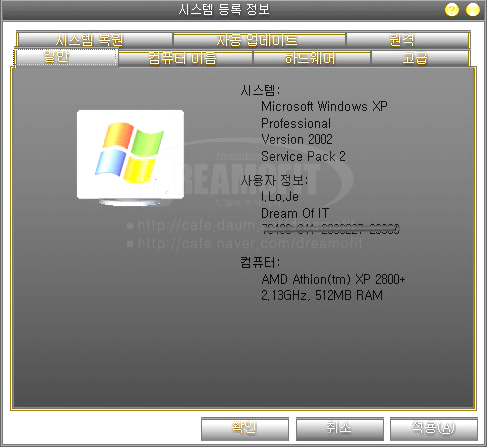
Task: Click the Professional edition text
Action: click(x=296, y=123)
